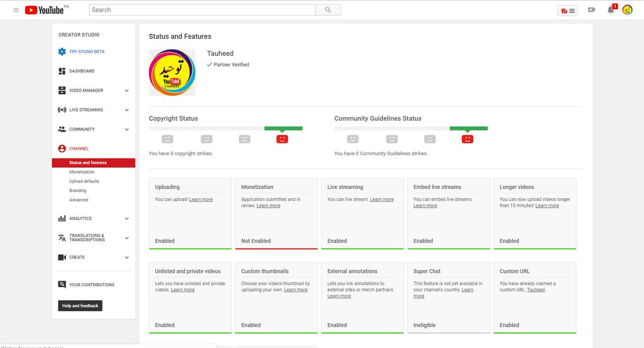
Task: Click the Translations & Transcriptions icon
Action: (x=62, y=238)
